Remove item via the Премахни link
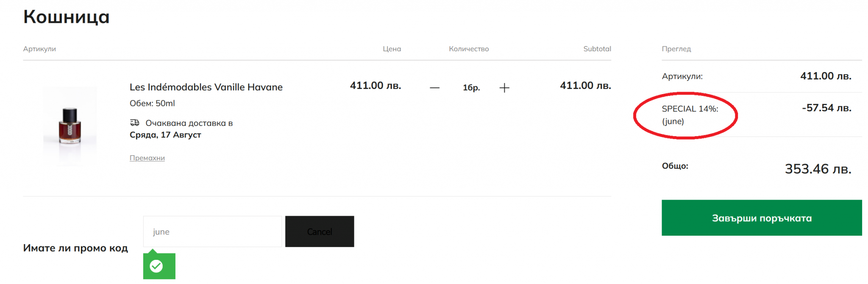The image size is (868, 284). 147,158
